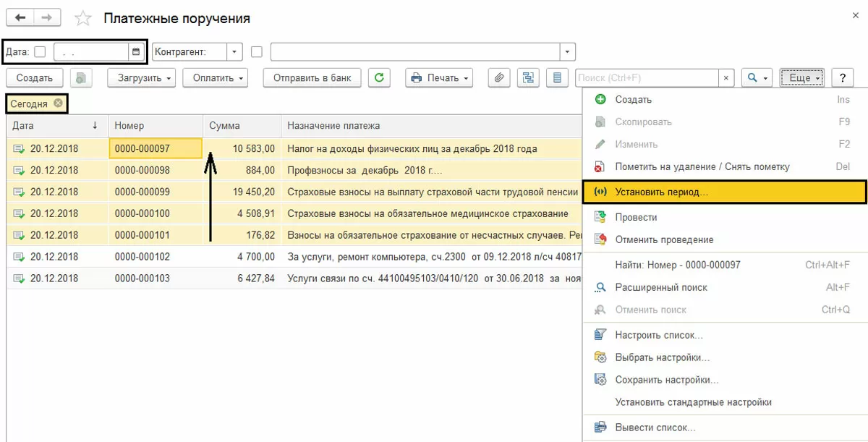The width and height of the screenshot is (868, 442).
Task: Expand the magnifier search options dropdown
Action: click(757, 78)
